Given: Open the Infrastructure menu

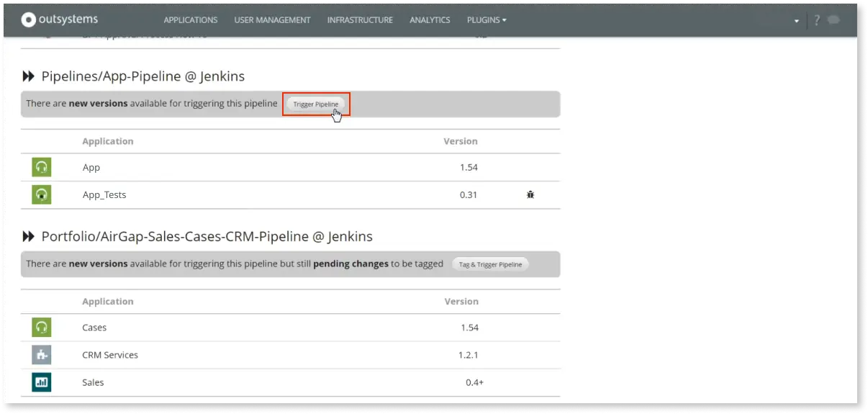Looking at the screenshot, I should 360,20.
